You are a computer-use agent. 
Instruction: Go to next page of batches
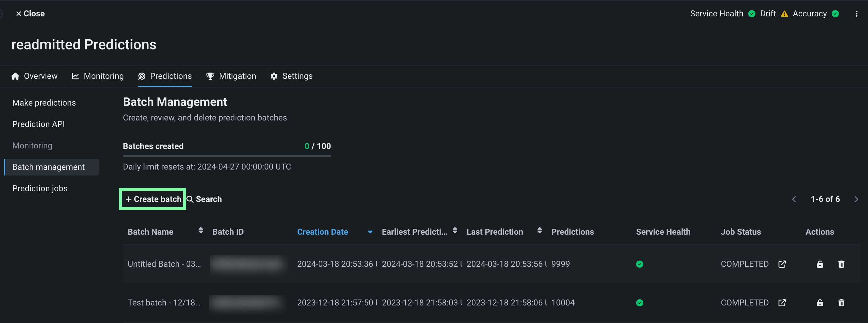click(856, 199)
